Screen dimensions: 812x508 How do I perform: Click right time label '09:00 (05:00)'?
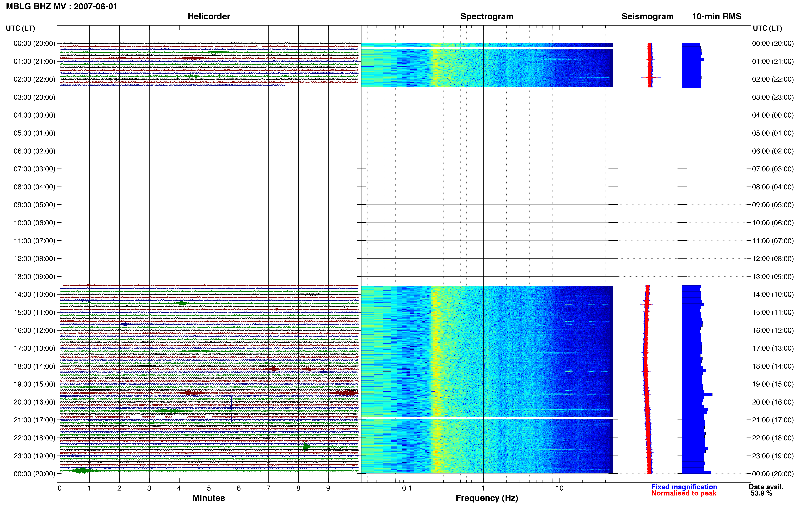773,205
